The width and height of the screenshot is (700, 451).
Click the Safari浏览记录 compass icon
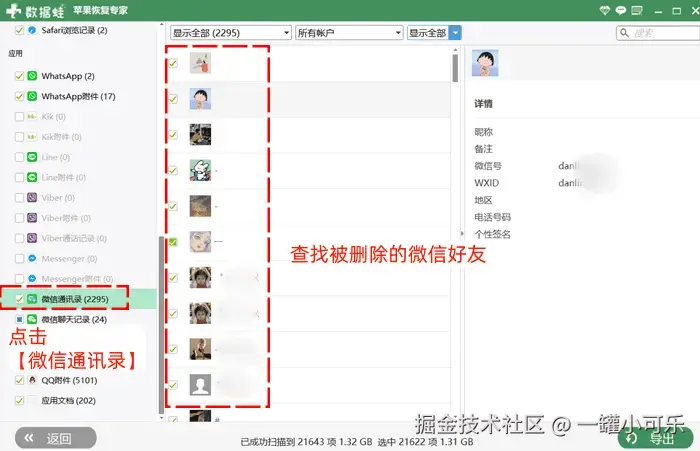(32, 30)
